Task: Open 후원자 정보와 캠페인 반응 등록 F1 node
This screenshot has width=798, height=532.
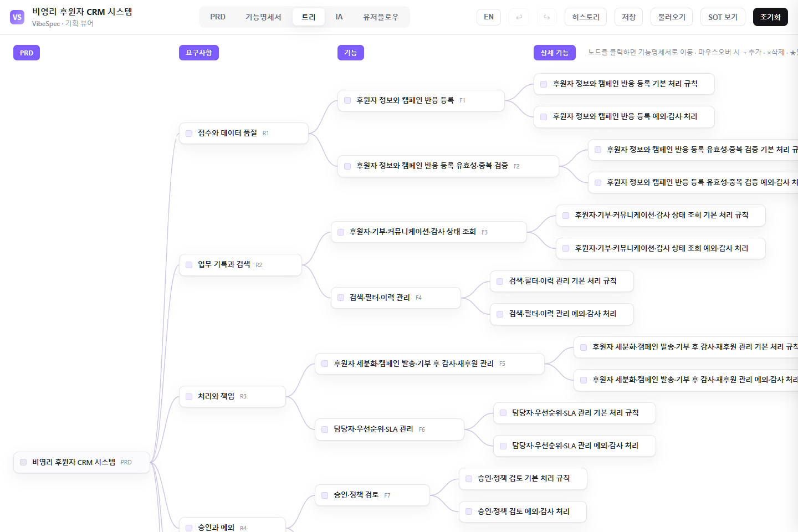Action: point(421,100)
